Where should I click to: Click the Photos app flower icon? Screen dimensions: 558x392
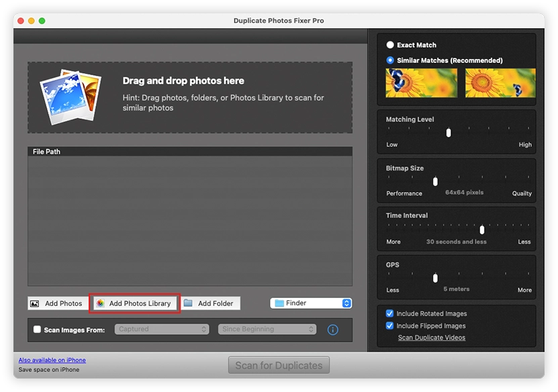[100, 303]
